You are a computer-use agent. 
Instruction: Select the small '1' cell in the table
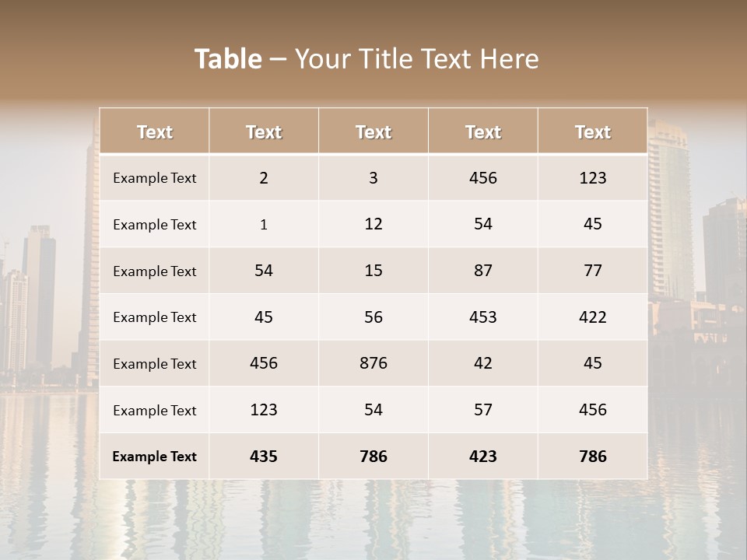pos(264,224)
